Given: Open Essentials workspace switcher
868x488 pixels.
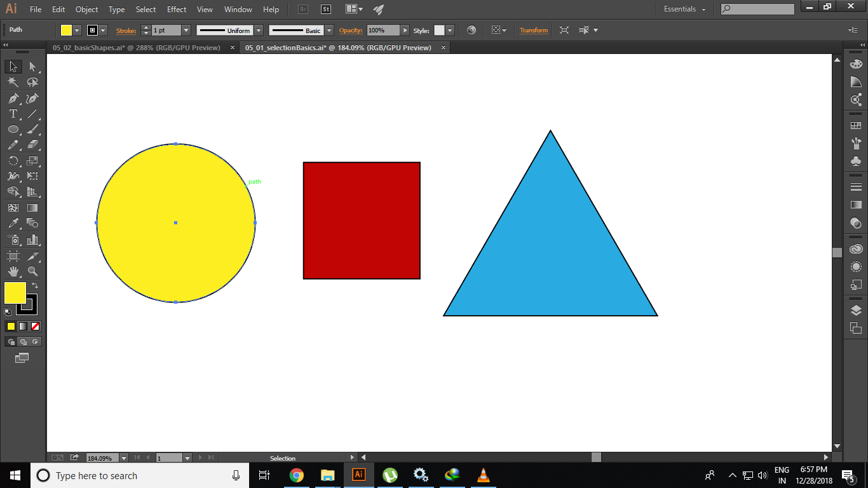Looking at the screenshot, I should (684, 9).
